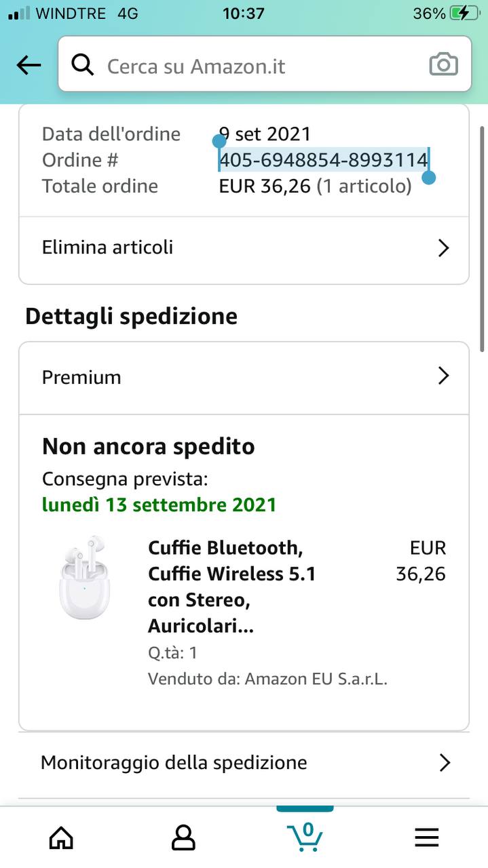Expand Monitoraggio della spedizione chevron

tap(445, 763)
